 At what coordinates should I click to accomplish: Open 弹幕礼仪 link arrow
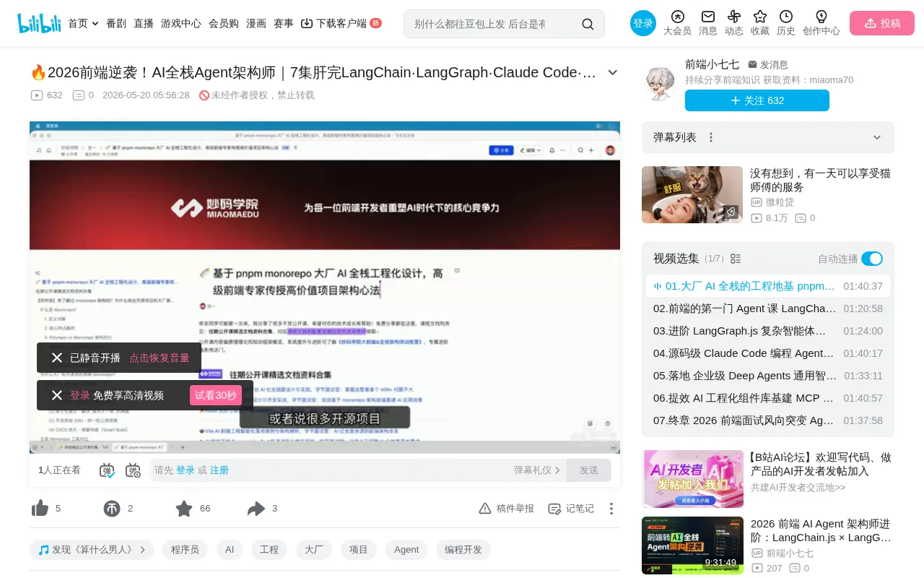pyautogui.click(x=557, y=470)
